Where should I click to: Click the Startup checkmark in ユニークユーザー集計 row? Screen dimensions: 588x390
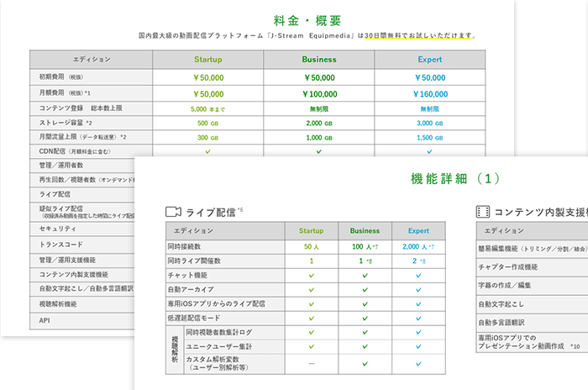click(x=312, y=346)
